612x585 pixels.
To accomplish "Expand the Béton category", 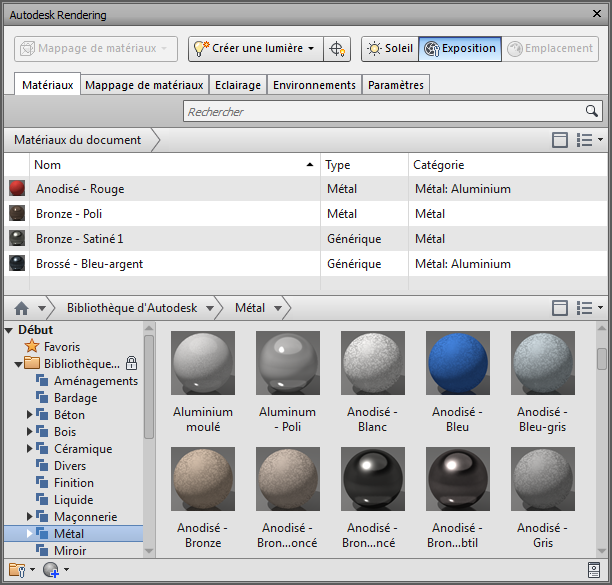I will [x=29, y=414].
